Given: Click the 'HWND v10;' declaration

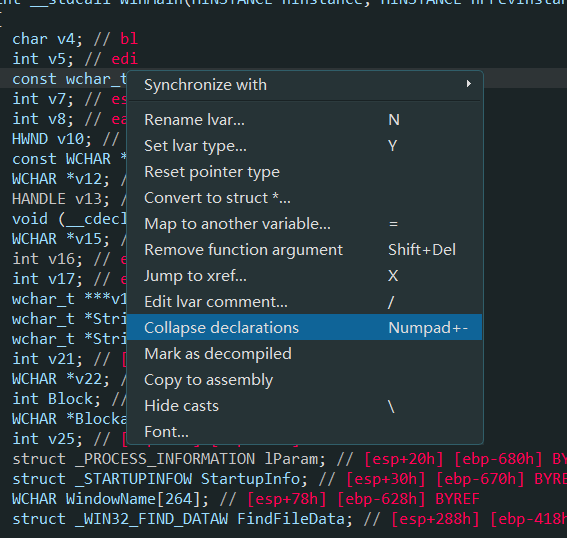Looking at the screenshot, I should pos(52,139).
